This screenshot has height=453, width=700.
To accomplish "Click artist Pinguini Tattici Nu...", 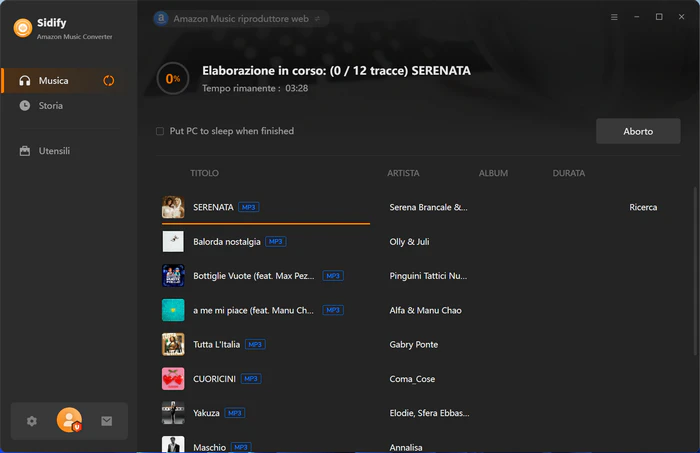I will (428, 276).
